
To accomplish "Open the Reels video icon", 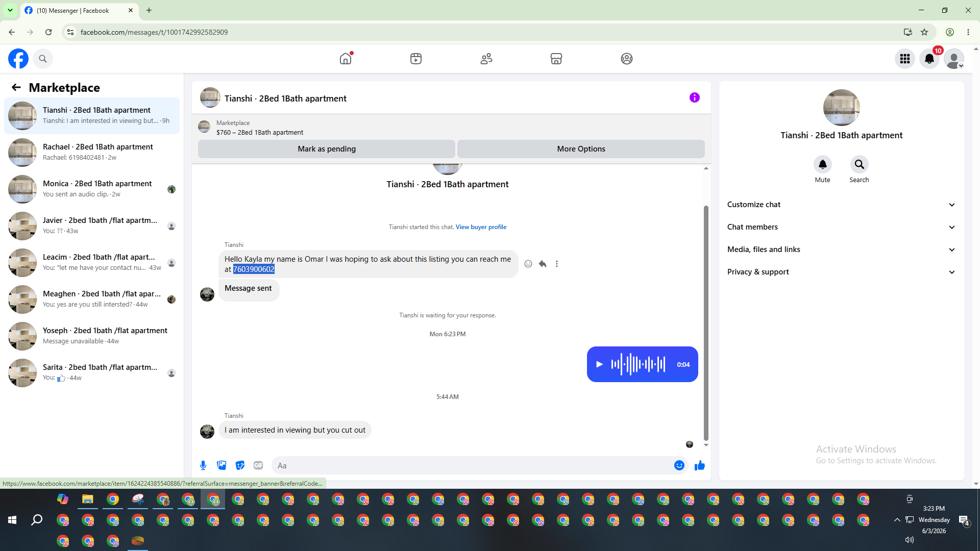I will click(x=416, y=59).
